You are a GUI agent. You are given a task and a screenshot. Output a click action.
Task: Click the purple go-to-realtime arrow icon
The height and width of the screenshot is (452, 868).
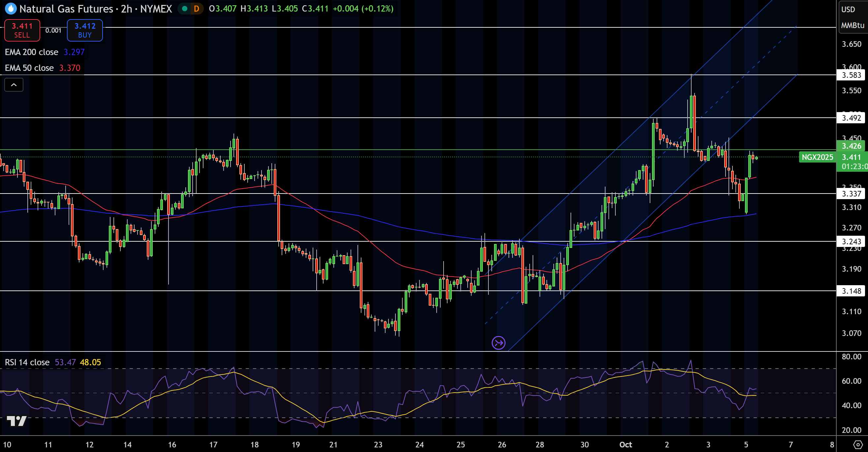point(498,343)
